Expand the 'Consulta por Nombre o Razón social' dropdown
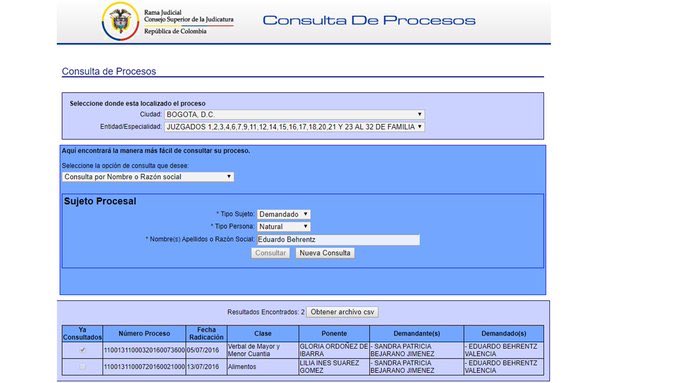 148,177
